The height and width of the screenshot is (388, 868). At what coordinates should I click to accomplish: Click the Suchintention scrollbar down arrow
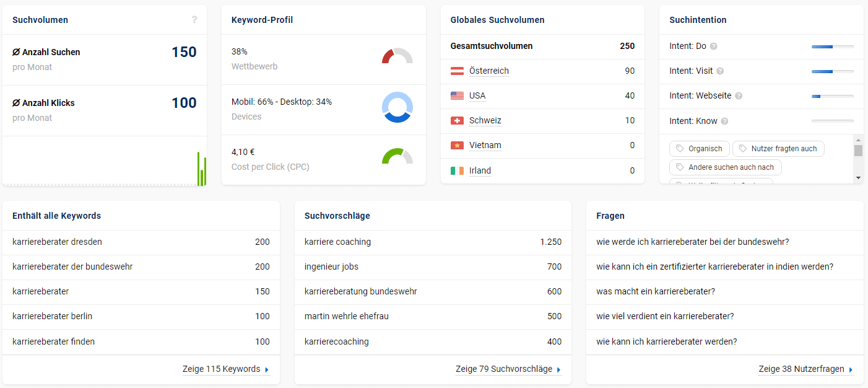click(858, 178)
